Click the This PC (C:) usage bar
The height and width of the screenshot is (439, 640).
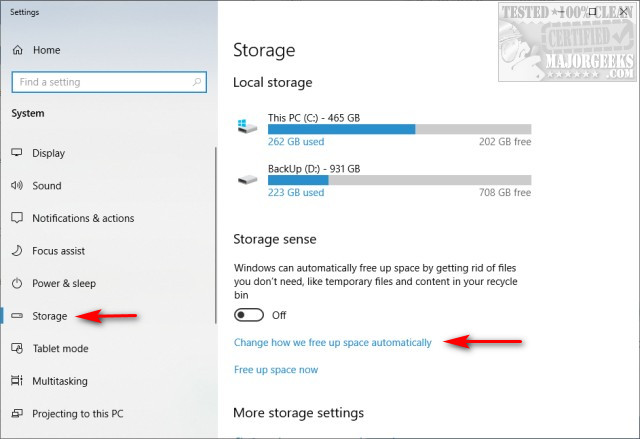pyautogui.click(x=400, y=129)
